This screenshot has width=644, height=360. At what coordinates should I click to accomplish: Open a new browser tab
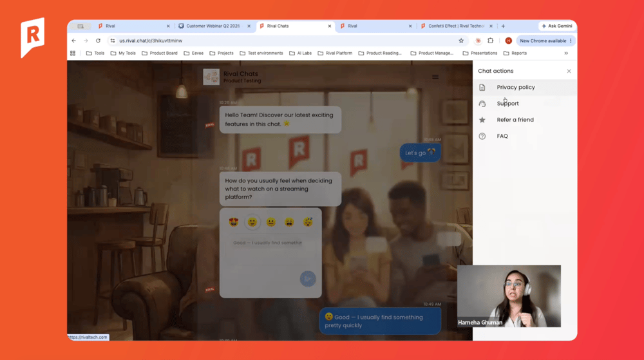click(x=503, y=26)
